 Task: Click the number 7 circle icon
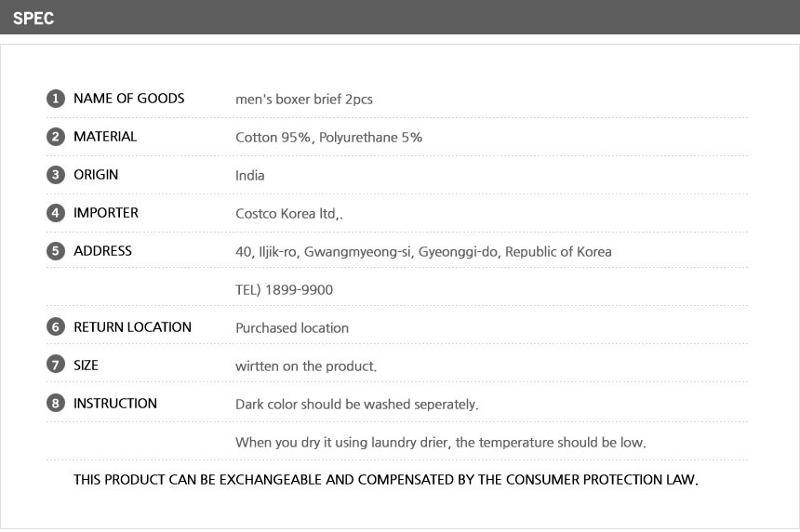(55, 366)
